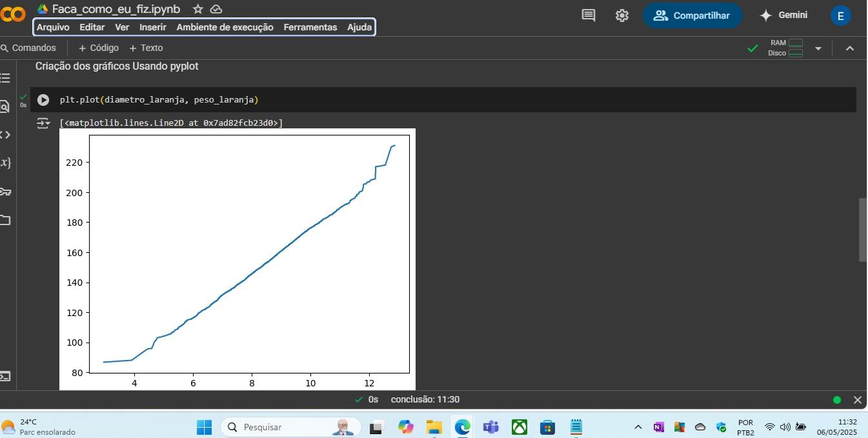Screen dimensions: 868x438
Task: Click inside the plt.plot code line
Action: pyautogui.click(x=159, y=99)
